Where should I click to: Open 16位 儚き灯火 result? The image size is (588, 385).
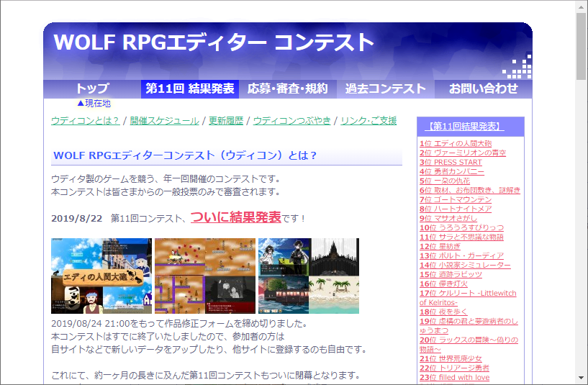443,284
